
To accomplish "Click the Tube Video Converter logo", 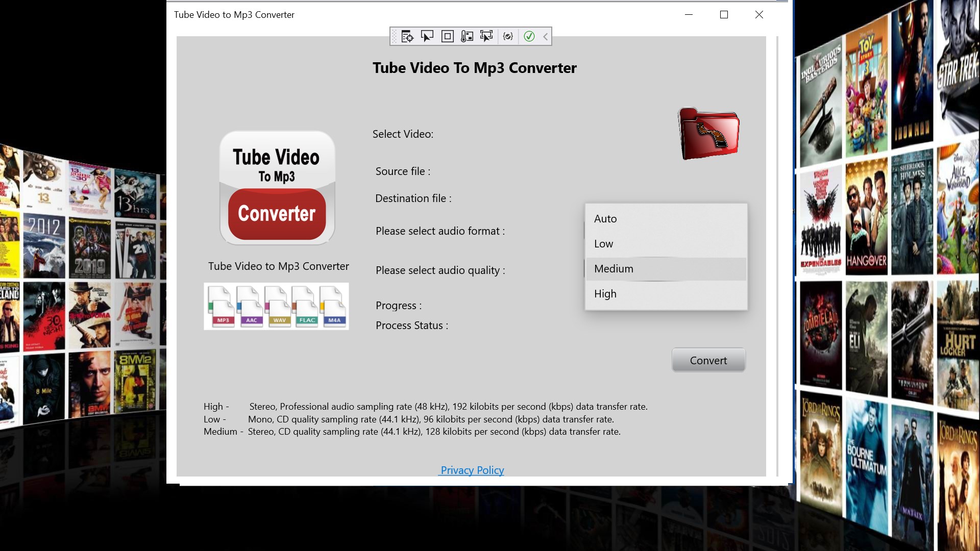I will [x=277, y=188].
